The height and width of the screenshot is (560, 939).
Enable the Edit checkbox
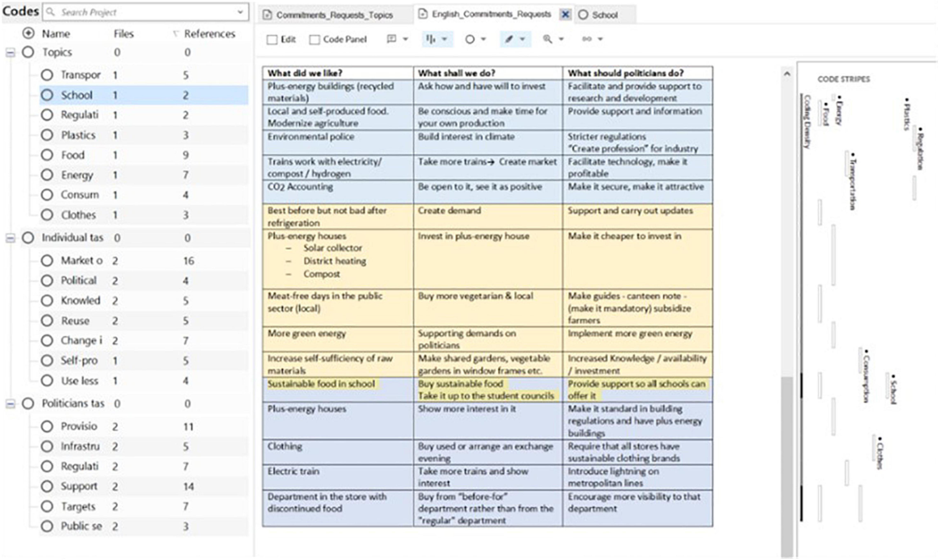(x=272, y=39)
